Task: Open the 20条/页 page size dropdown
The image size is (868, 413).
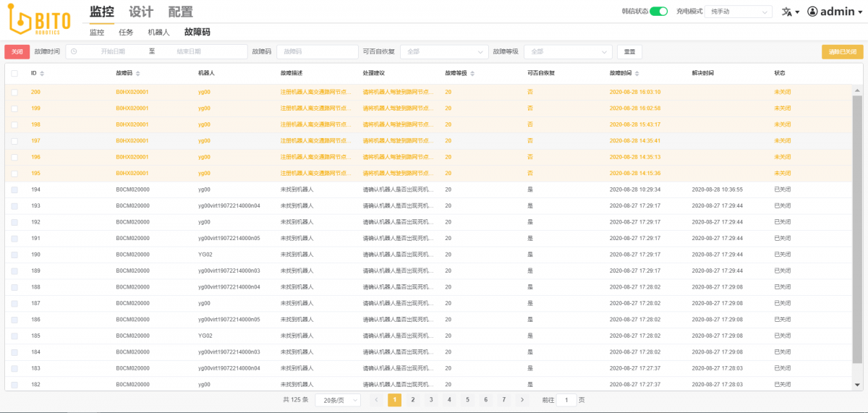Action: click(337, 399)
